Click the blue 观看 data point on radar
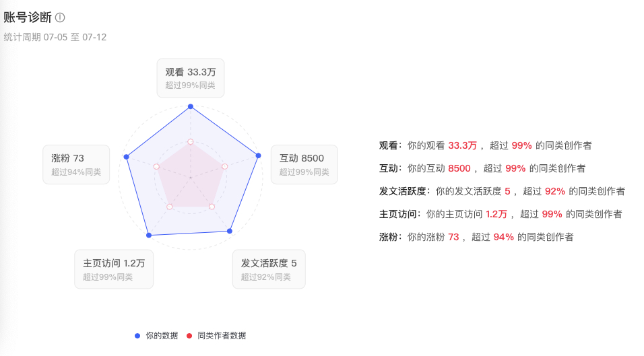Screen dimensions: 644x356 click(x=191, y=106)
